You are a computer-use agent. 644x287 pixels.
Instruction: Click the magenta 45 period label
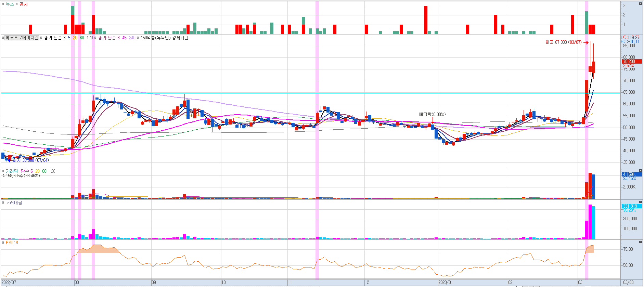124,38
